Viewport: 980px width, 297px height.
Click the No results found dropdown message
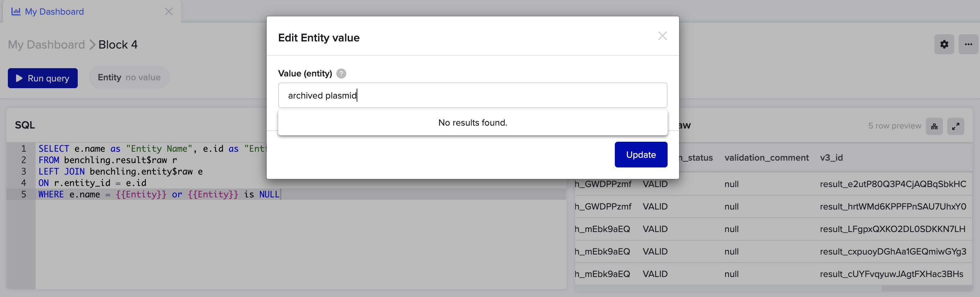point(473,122)
